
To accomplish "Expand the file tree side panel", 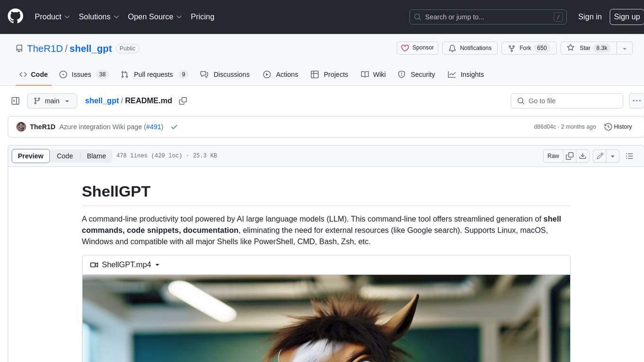I will click(16, 101).
